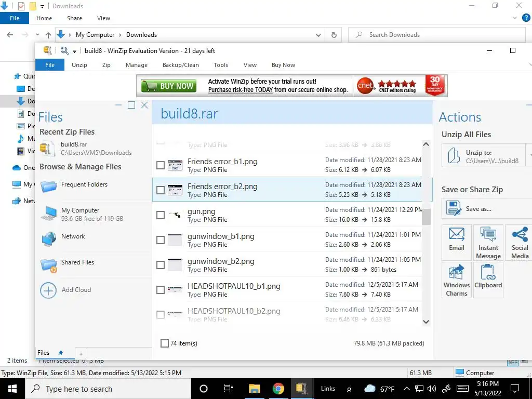
Task: Share the archive via Social Media
Action: point(520,242)
